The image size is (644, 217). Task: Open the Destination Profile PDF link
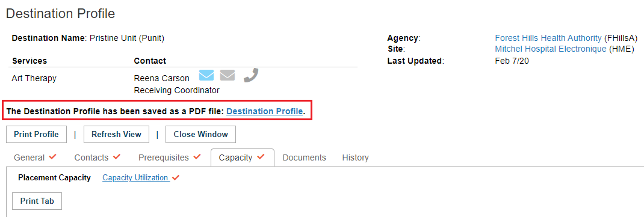[265, 111]
